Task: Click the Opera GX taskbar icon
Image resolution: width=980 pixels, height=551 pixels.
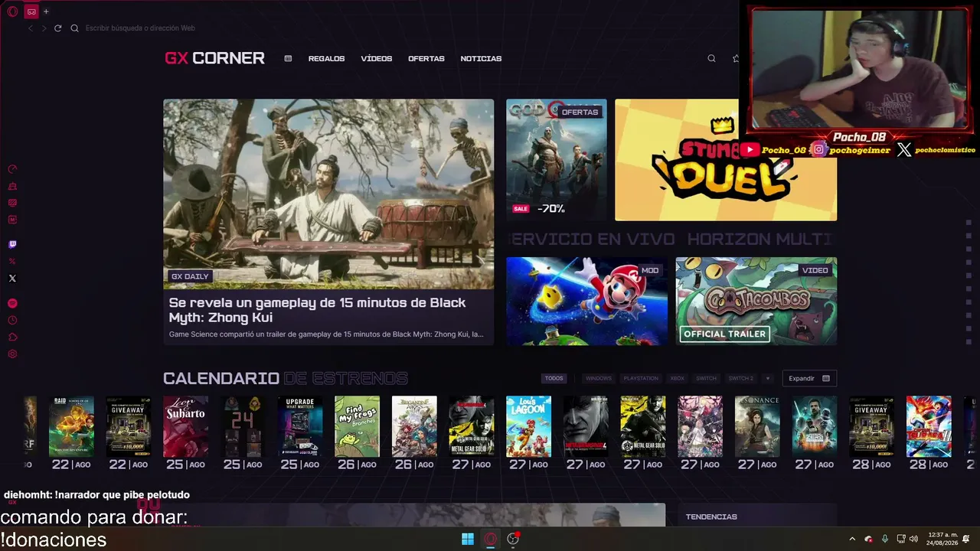Action: 491,539
